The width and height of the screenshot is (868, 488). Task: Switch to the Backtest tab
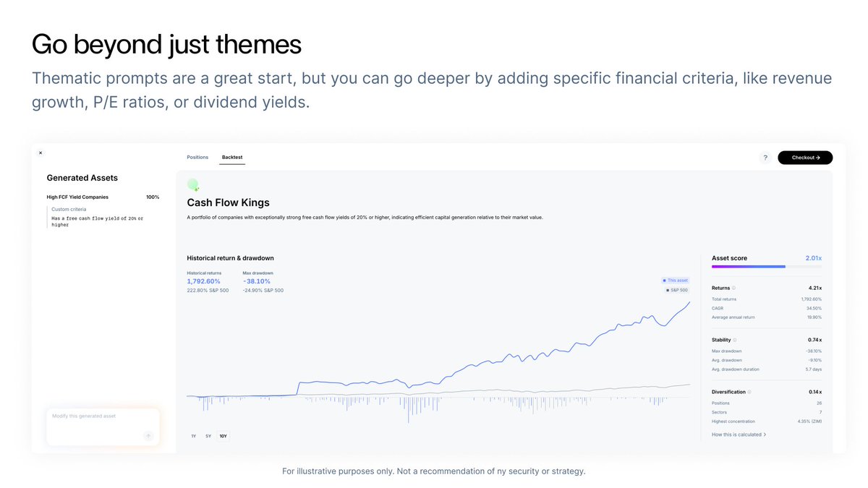coord(232,157)
